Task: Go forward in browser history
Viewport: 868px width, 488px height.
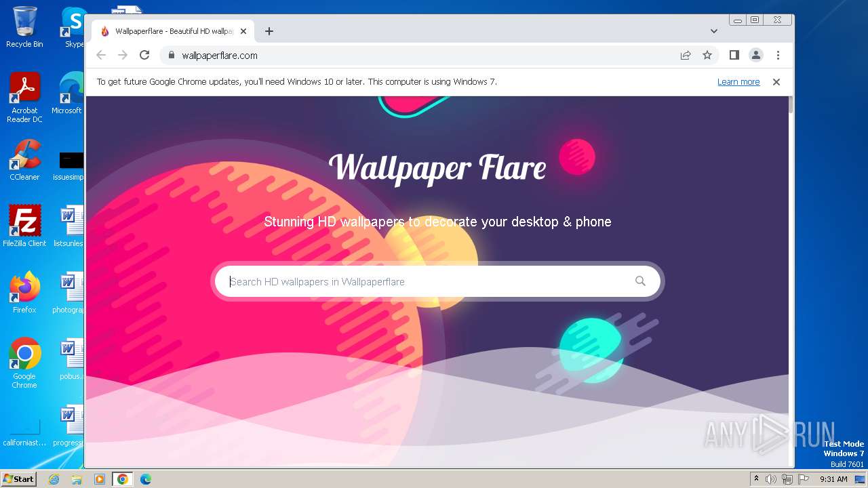Action: [123, 56]
